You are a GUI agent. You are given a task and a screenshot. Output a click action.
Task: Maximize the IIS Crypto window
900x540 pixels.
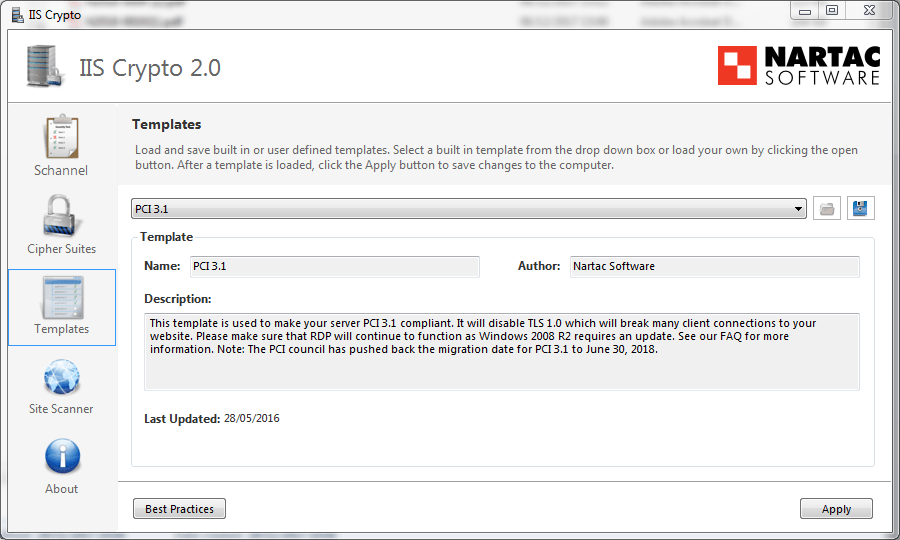pos(832,10)
